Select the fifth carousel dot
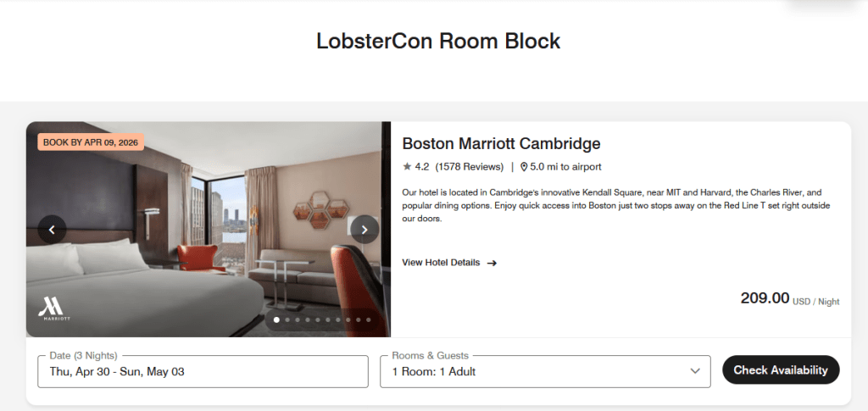 (318, 319)
